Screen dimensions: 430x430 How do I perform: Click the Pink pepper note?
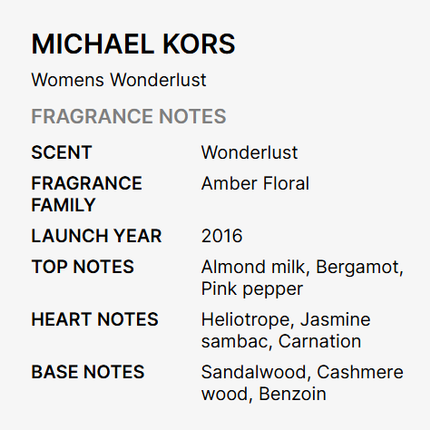click(x=252, y=289)
